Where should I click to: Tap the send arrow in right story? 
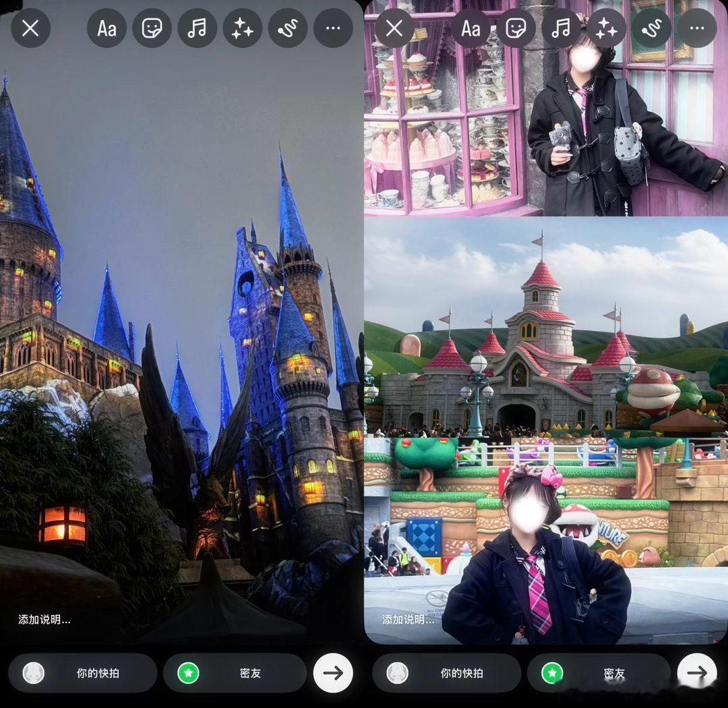pyautogui.click(x=697, y=673)
